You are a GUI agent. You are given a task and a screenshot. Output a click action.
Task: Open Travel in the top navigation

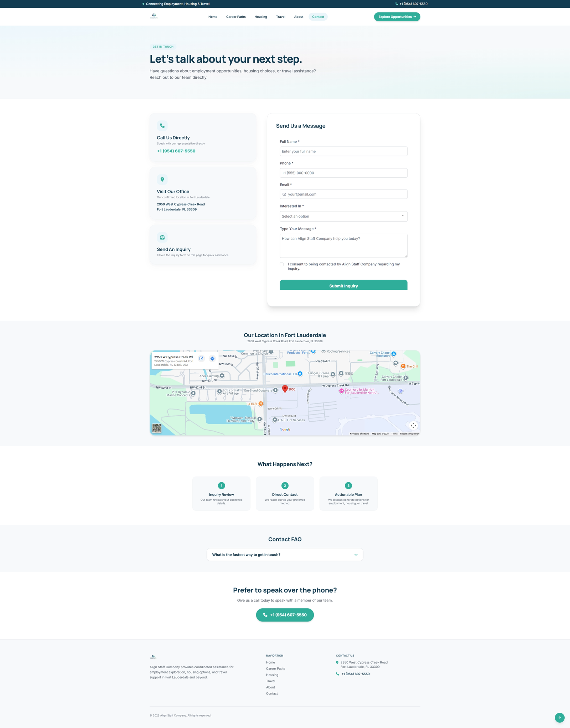pos(281,17)
